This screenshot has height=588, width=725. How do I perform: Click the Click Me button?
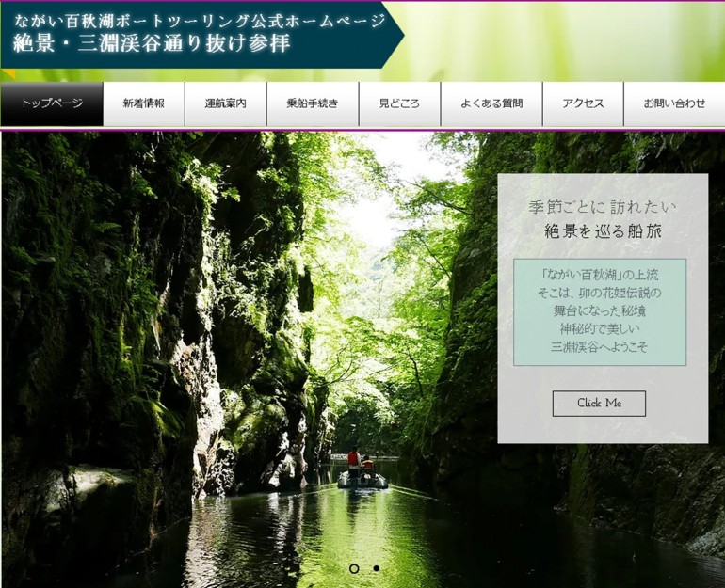point(599,404)
